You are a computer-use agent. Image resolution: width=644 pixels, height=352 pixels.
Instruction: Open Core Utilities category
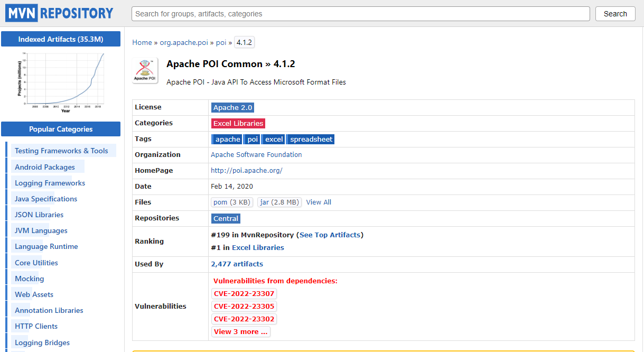36,263
